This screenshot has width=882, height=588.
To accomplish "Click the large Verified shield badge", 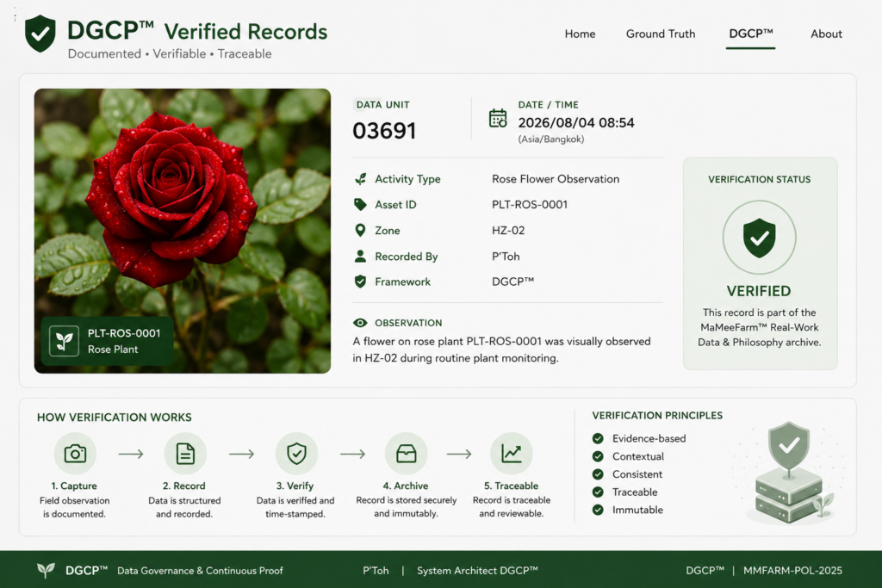I will (x=760, y=238).
